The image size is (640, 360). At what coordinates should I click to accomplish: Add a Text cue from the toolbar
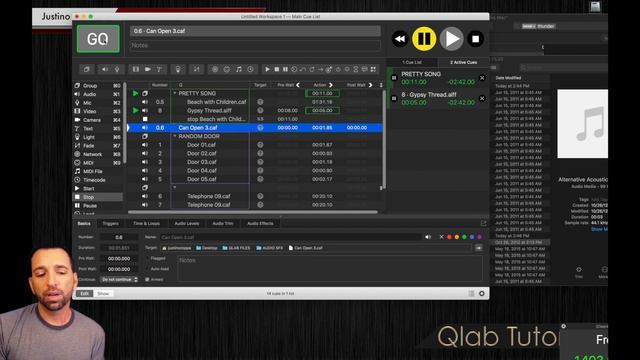pos(159,69)
